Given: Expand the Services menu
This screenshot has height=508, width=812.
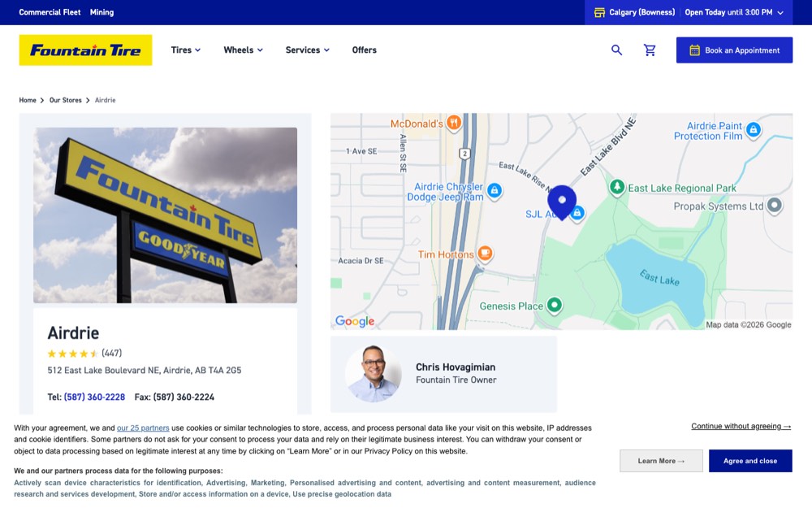Looking at the screenshot, I should [308, 50].
